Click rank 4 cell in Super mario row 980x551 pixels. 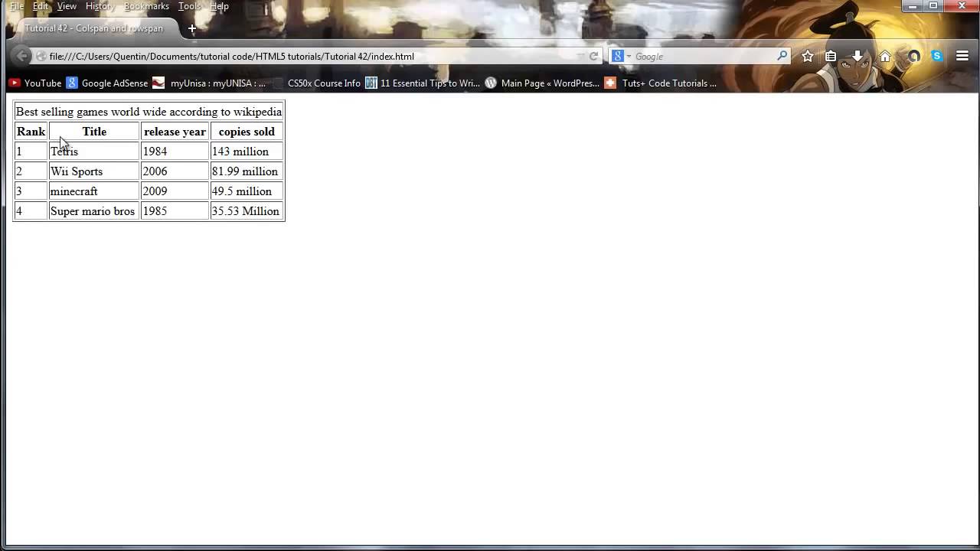tap(31, 211)
